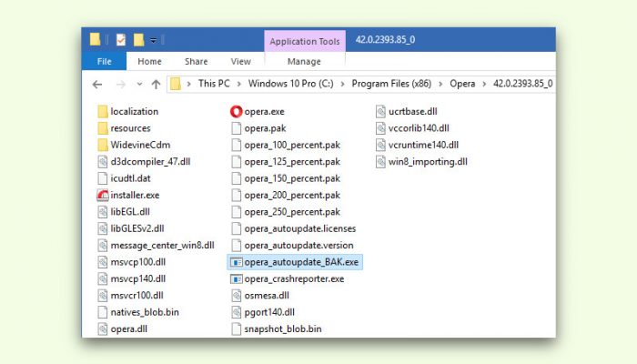This screenshot has width=637, height=364.
Task: Open the File menu tab
Action: [104, 61]
